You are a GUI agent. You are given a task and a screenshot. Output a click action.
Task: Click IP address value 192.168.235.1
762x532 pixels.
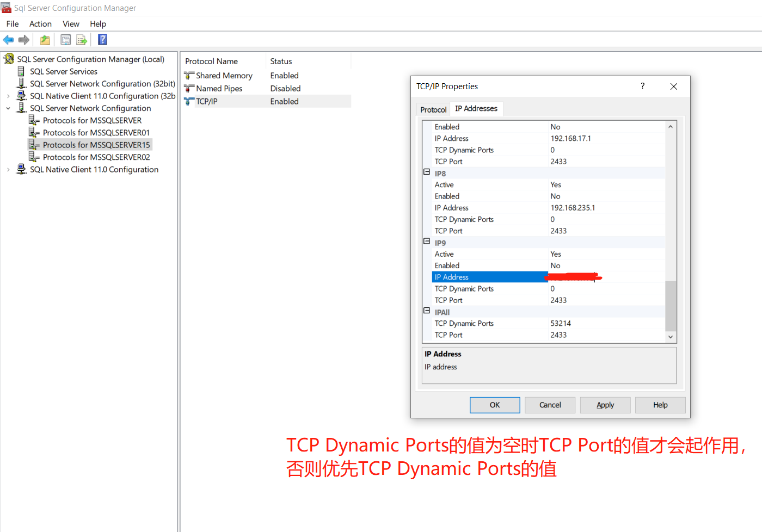(573, 208)
